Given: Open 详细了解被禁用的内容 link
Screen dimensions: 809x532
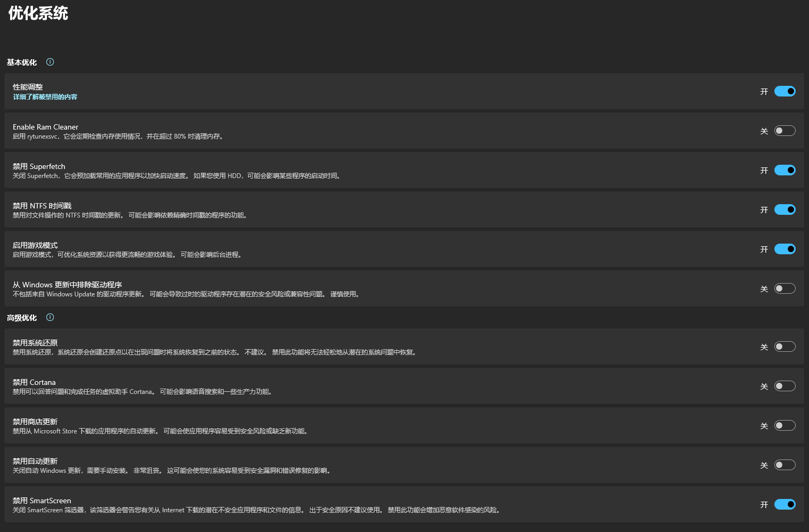Looking at the screenshot, I should click(45, 97).
